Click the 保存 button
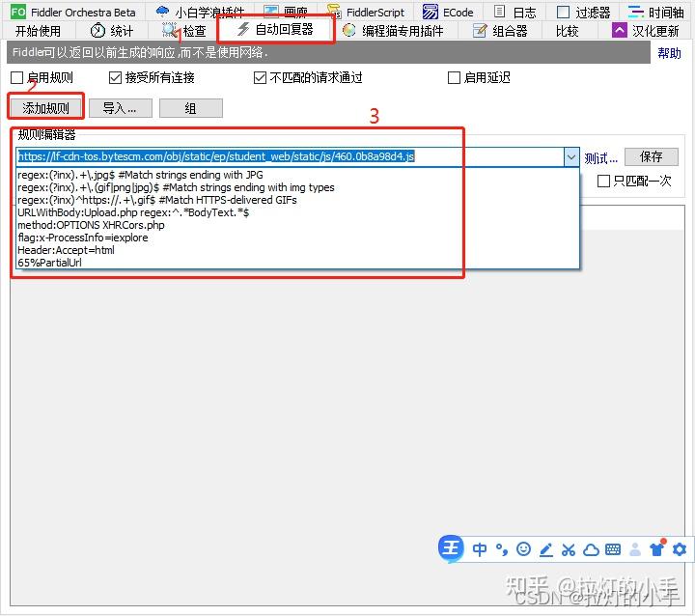The height and width of the screenshot is (616, 695). coord(652,156)
